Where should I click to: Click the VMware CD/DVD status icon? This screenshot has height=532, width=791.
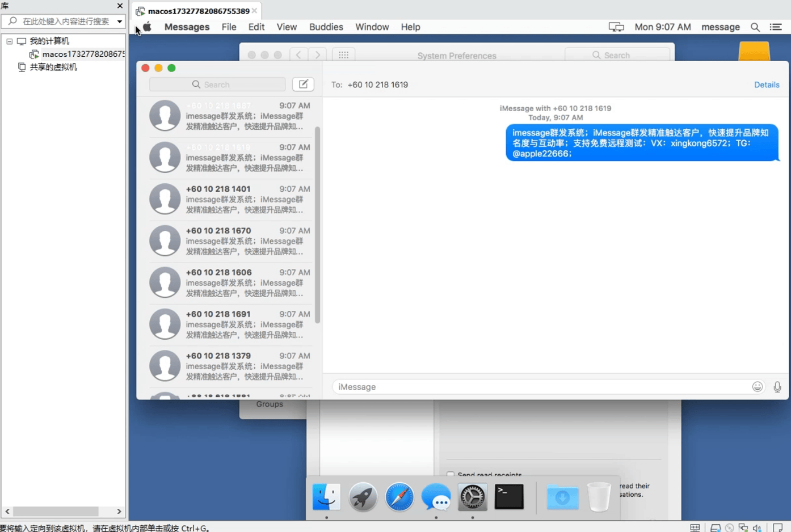(730, 527)
